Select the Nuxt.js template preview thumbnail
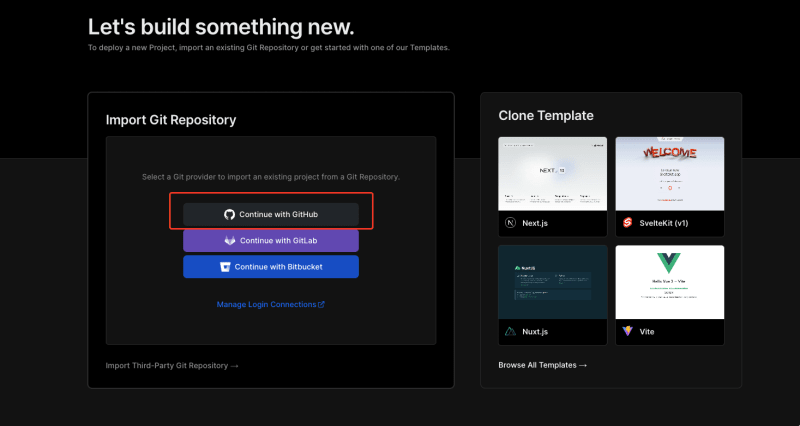The height and width of the screenshot is (426, 800). tap(553, 282)
